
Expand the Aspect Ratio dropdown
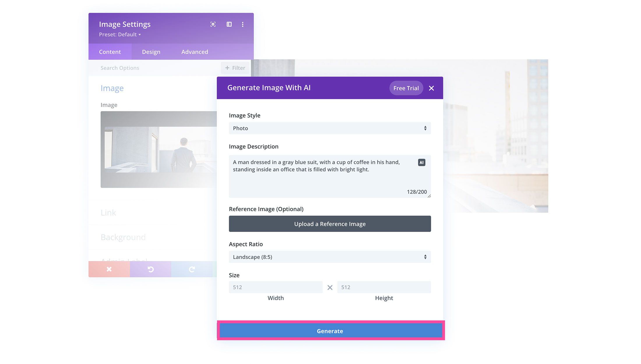click(330, 257)
